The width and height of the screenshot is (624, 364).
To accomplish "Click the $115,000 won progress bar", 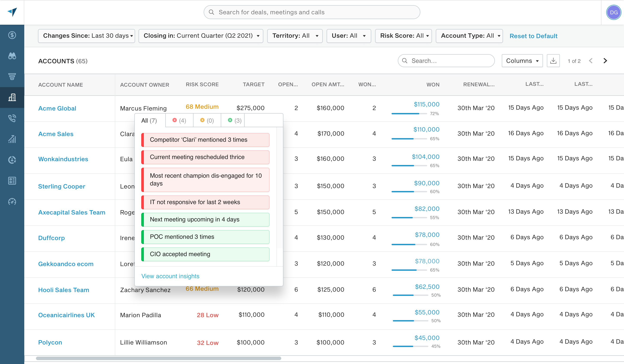I will [x=409, y=114].
